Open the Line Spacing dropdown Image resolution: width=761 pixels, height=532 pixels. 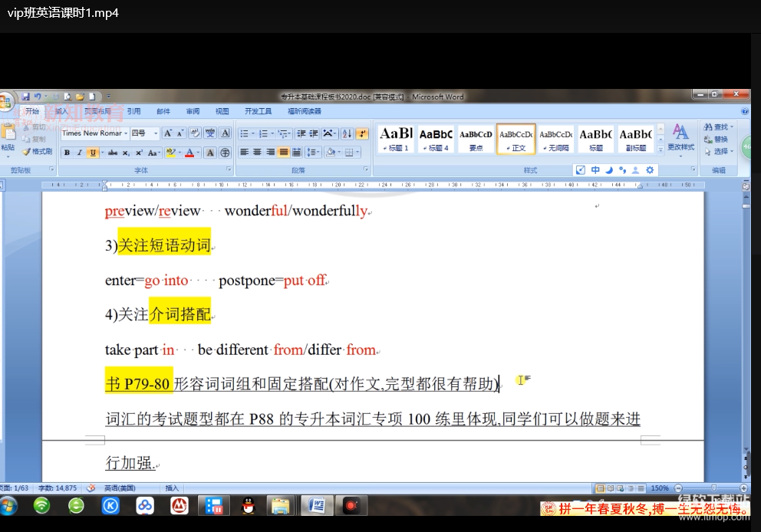tap(313, 153)
